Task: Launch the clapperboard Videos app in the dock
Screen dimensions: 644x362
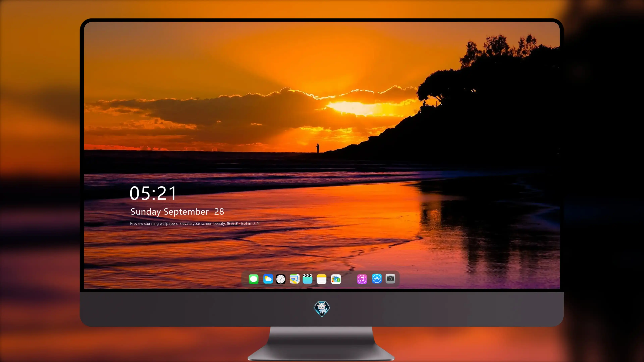Action: (x=308, y=279)
